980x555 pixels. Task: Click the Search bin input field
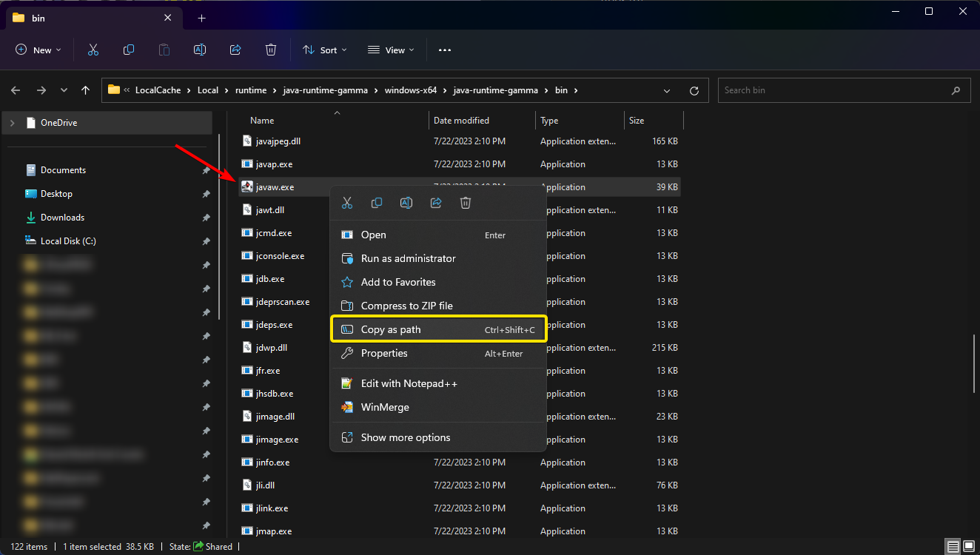833,90
